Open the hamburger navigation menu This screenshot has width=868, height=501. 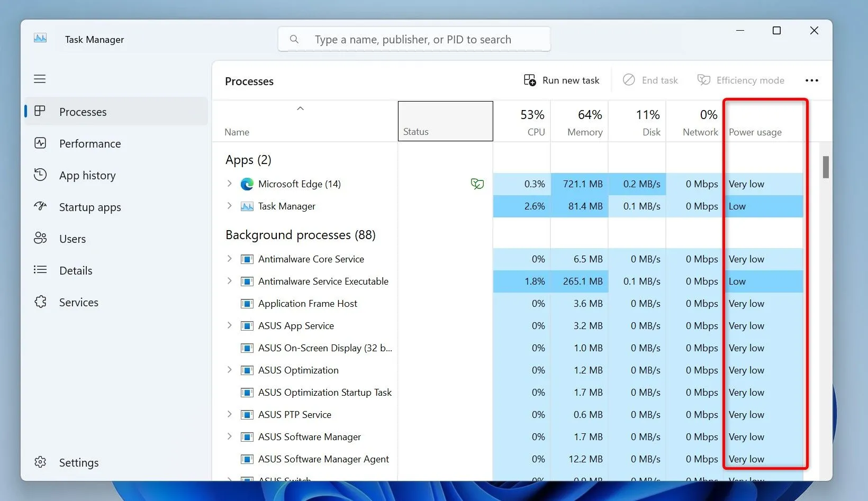(40, 79)
